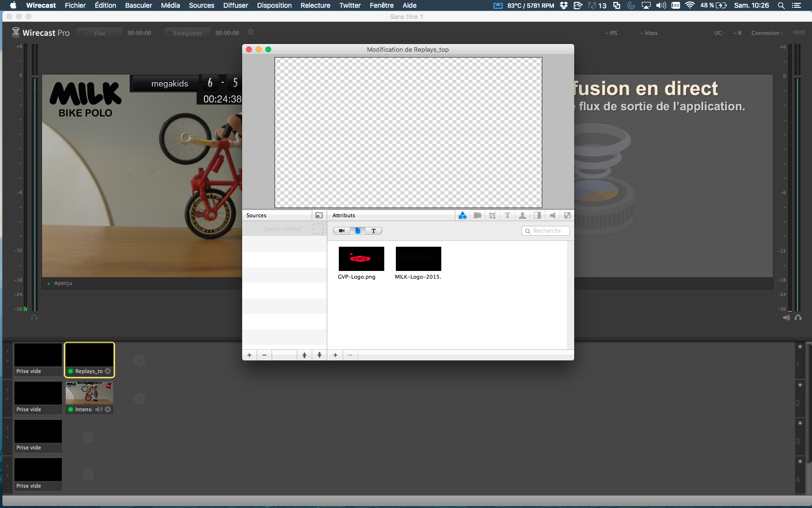
Task: Click the filmstrip playback attributes icon
Action: point(567,216)
